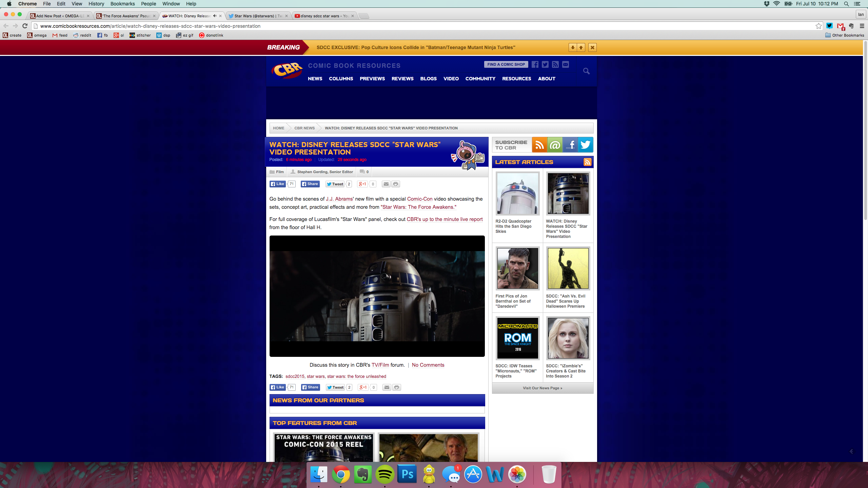Click the top Google +1 button
The image size is (868, 488).
(362, 184)
